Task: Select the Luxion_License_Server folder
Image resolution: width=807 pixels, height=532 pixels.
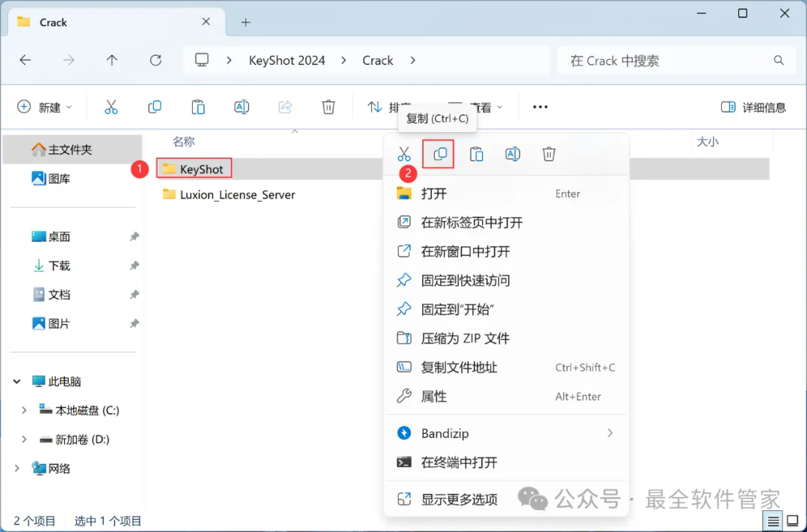Action: click(x=229, y=194)
